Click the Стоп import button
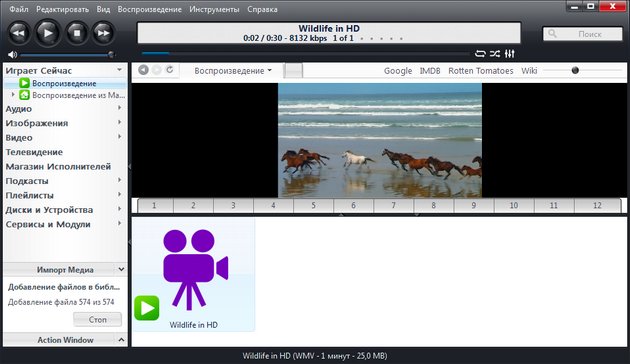 click(97, 319)
